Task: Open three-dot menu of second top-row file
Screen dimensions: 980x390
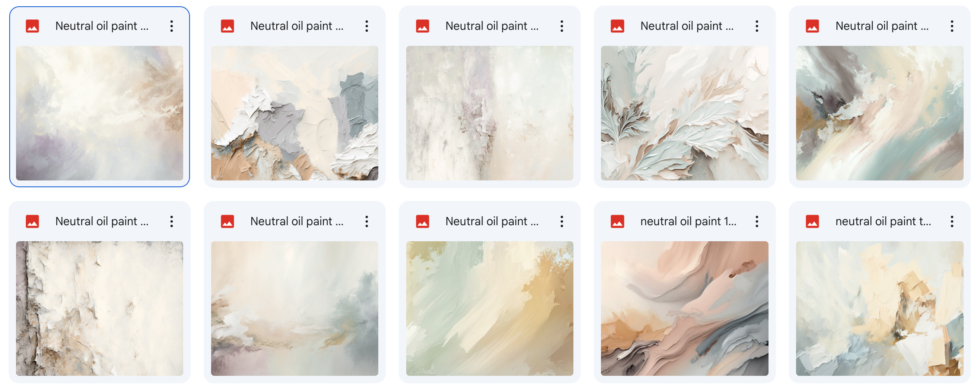Action: click(367, 26)
